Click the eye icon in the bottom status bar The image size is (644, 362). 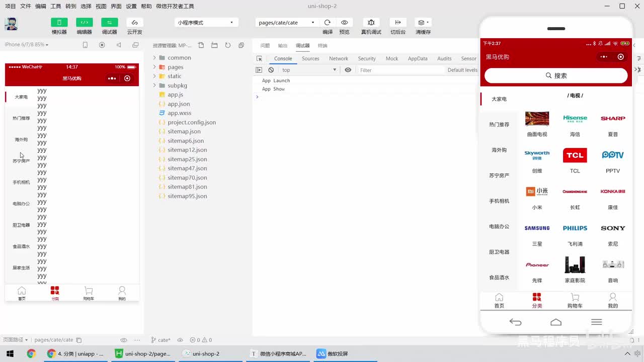point(124,340)
